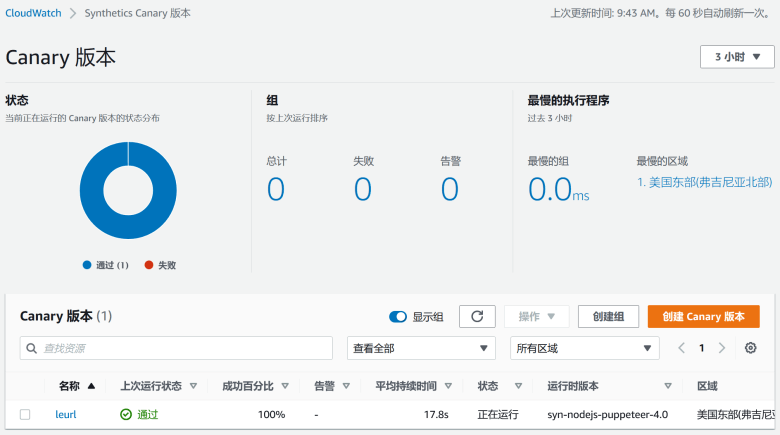The height and width of the screenshot is (435, 780).
Task: Click 创建 Canary 版本 button
Action: tap(703, 317)
